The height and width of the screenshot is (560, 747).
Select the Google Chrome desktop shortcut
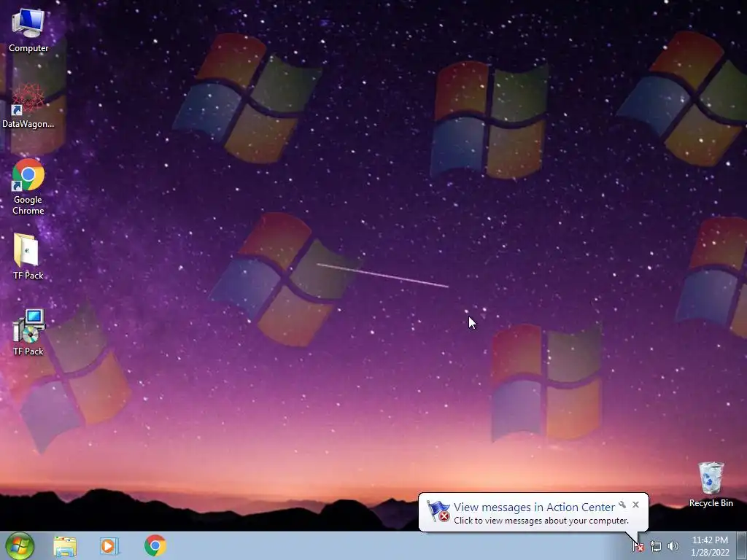pos(28,187)
